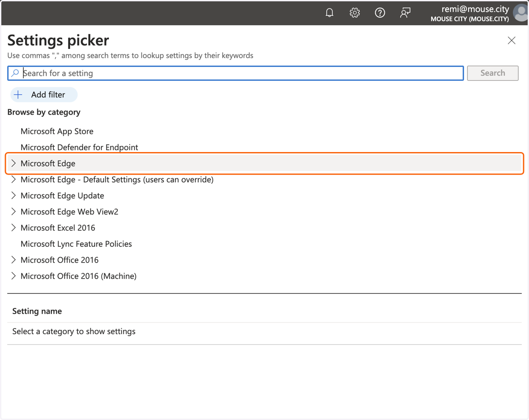Close the Settings picker panel

(511, 41)
